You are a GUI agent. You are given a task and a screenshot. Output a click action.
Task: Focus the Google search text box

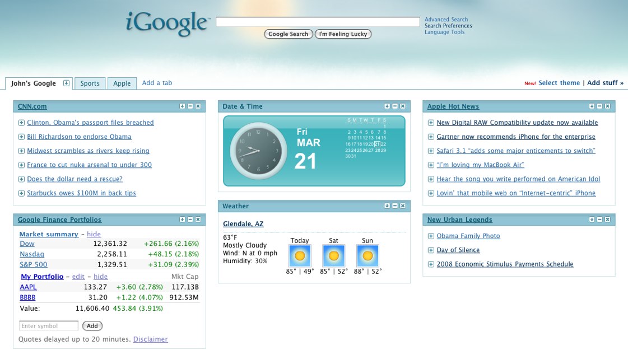click(x=318, y=22)
